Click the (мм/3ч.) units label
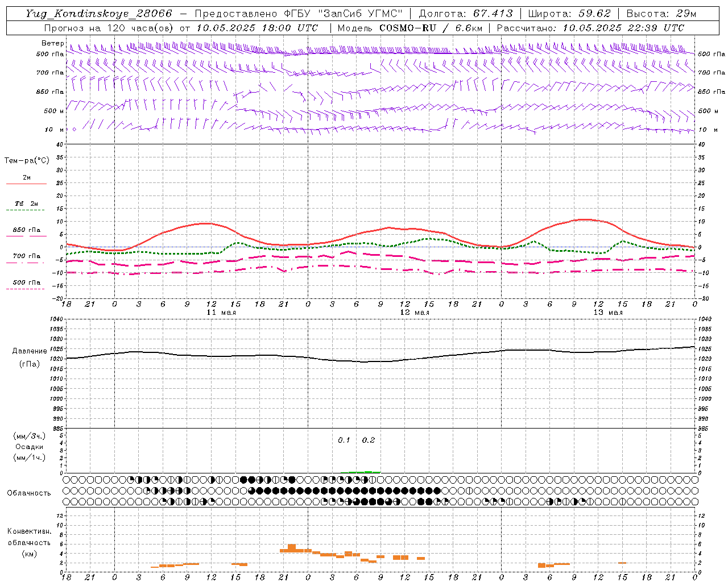The height and width of the screenshot is (582, 728). [29, 436]
